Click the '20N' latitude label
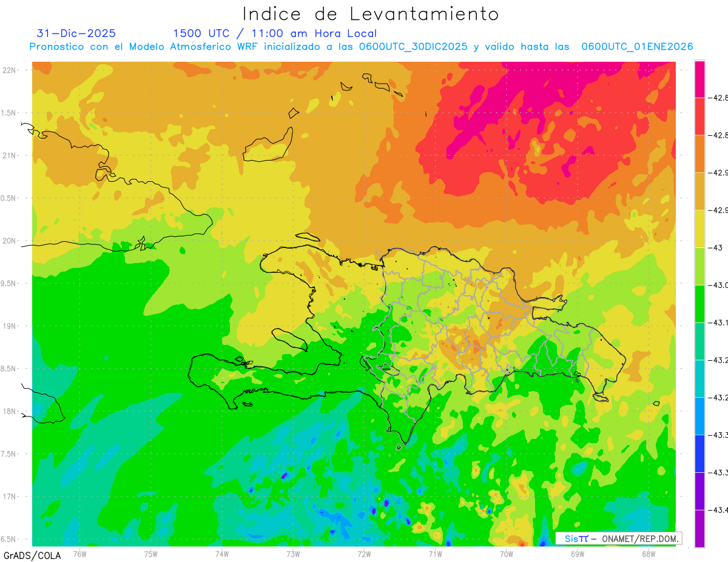The image size is (728, 562). 10,241
